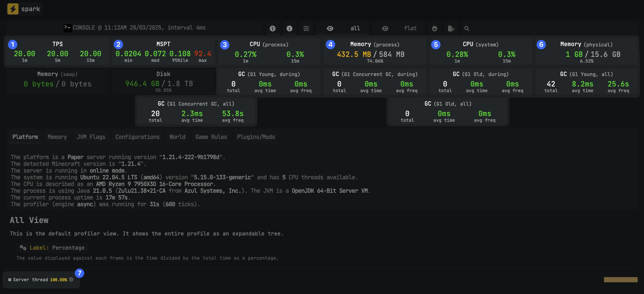644x294 pixels.
Task: Click the GC (G1 Young, during) widget title
Action: tap(269, 74)
